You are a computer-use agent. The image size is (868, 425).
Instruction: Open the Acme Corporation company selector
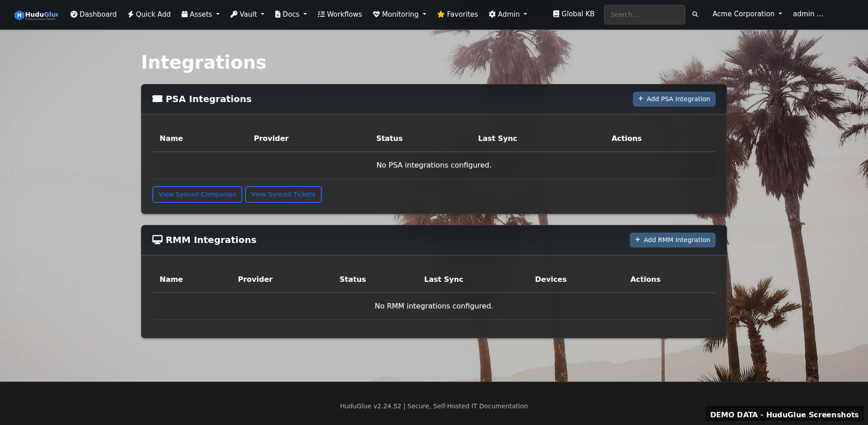746,14
